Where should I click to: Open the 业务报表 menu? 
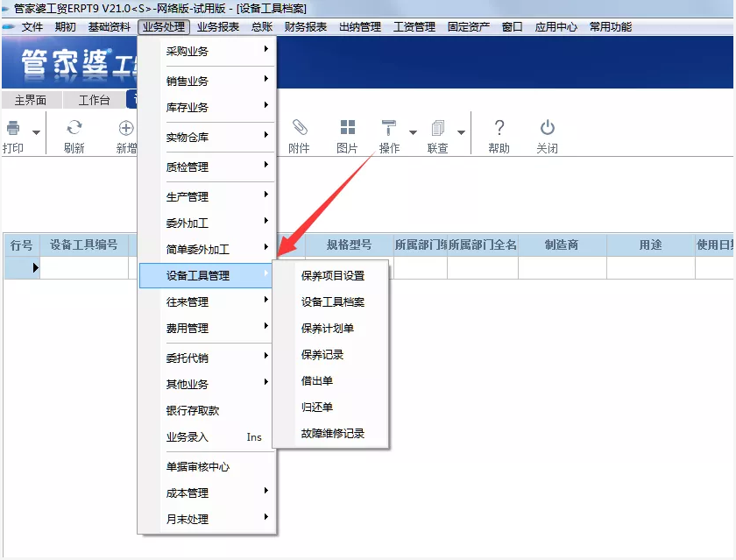click(218, 27)
